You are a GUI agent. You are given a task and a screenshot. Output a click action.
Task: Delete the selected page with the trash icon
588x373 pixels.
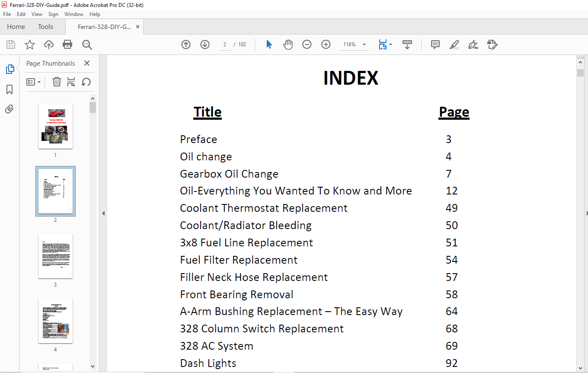click(x=57, y=82)
